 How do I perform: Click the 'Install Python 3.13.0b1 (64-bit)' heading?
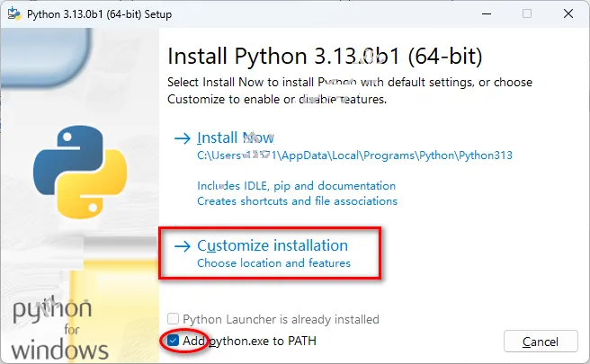[x=325, y=57]
